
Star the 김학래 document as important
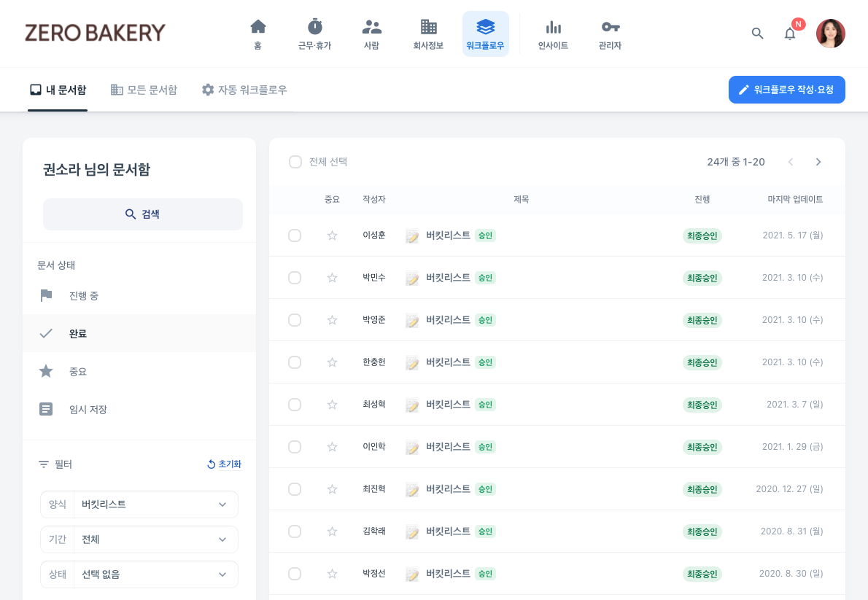pos(332,531)
